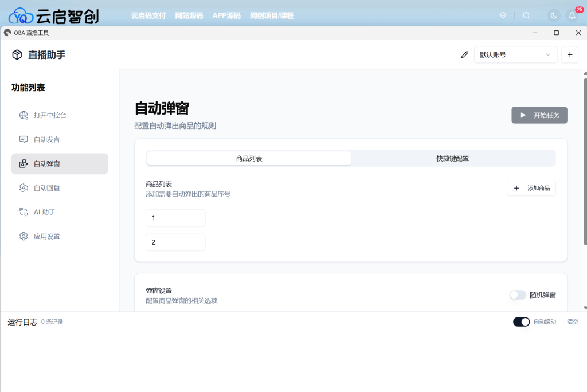The height and width of the screenshot is (392, 587).
Task: Select the 自动发言 chat bubble icon
Action: (x=24, y=139)
